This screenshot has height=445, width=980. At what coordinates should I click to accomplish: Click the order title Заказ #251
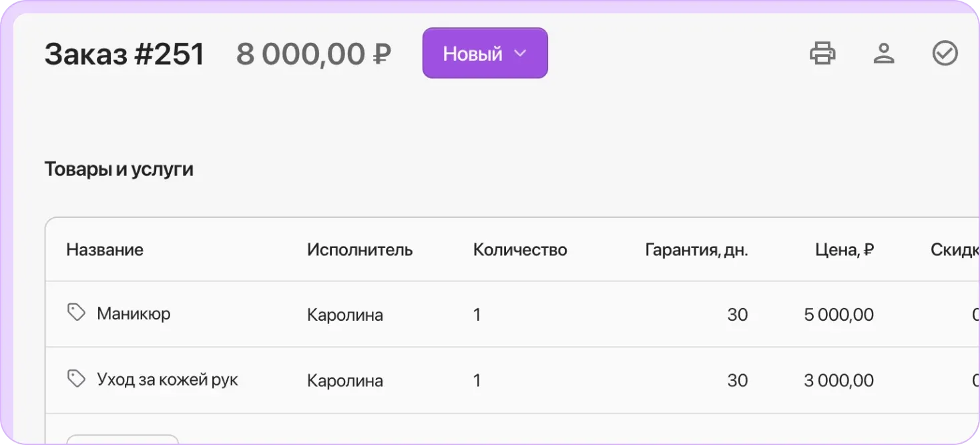coord(124,53)
